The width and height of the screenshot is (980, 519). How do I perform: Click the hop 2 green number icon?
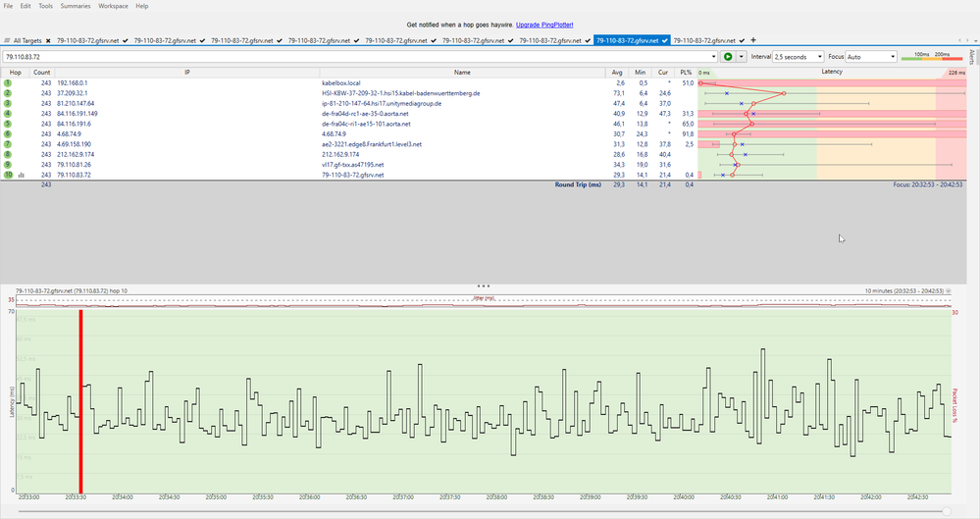click(x=8, y=93)
